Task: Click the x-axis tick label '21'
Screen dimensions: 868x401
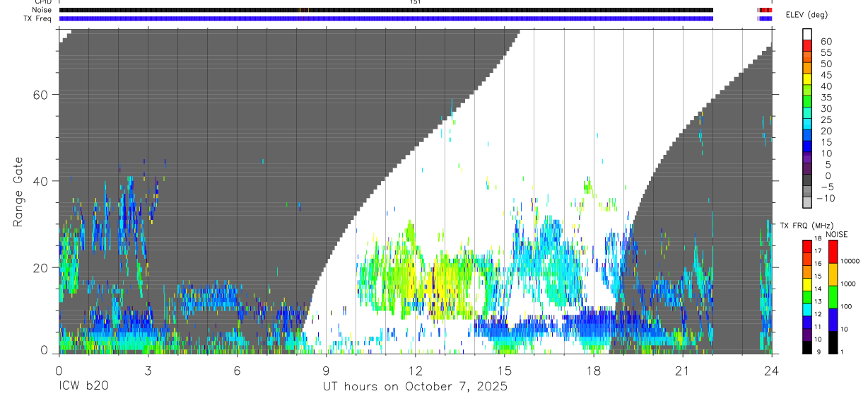Action: pyautogui.click(x=682, y=371)
